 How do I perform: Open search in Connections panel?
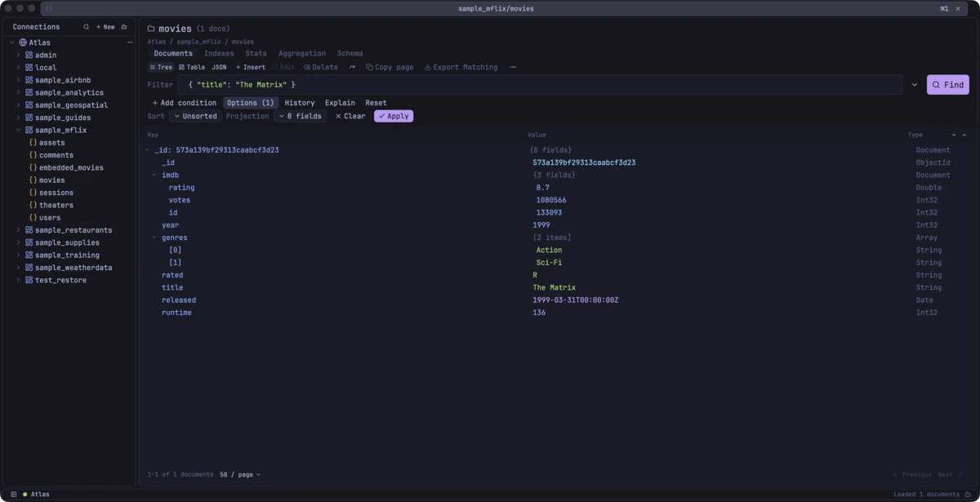pyautogui.click(x=87, y=27)
